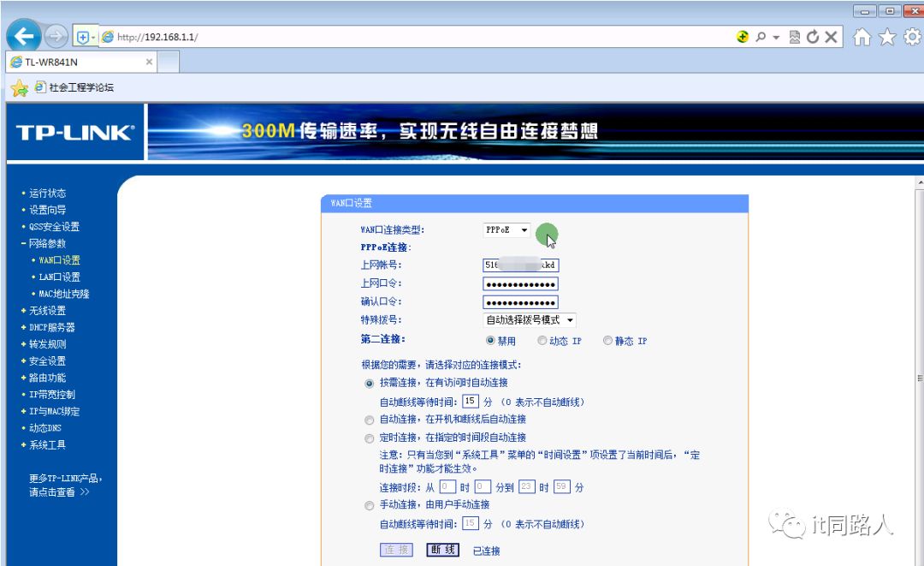Screen dimensions: 924x566
Task: Open 运行状态 in the sidebar
Action: click(x=48, y=194)
